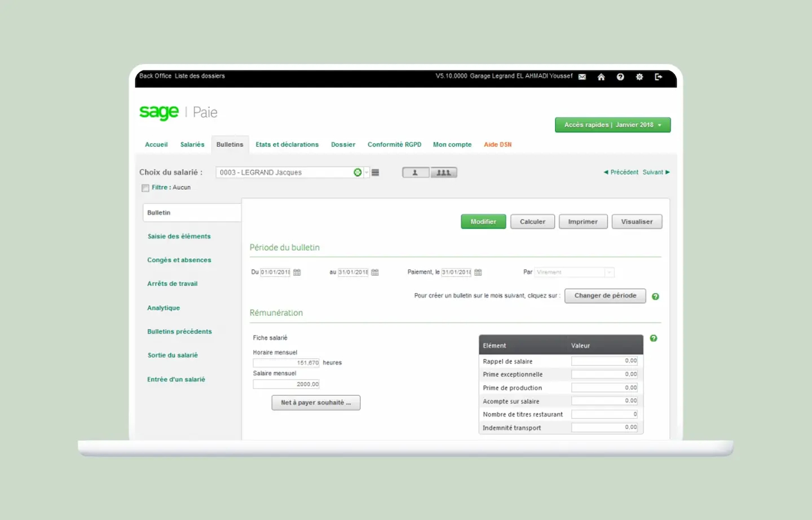Click help icon beside Elément table
The height and width of the screenshot is (520, 812).
(x=654, y=338)
